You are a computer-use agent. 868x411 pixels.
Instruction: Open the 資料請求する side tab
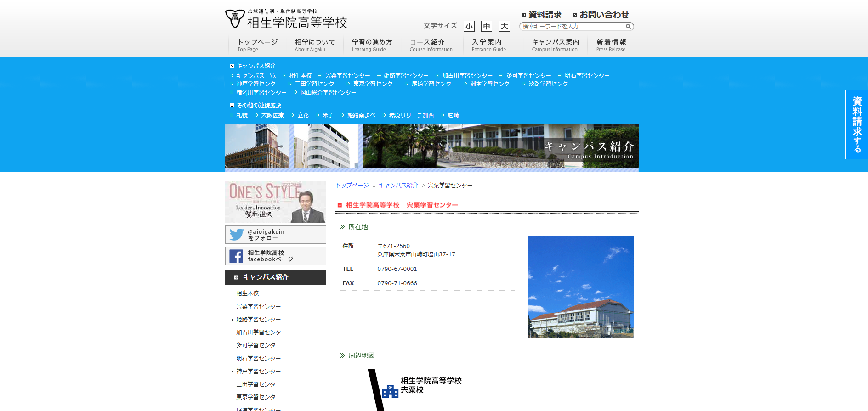point(857,124)
